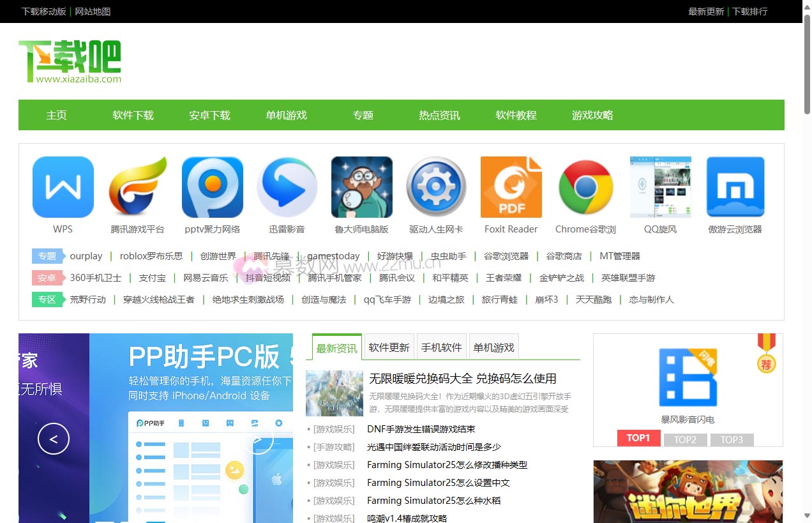Open 迅雷影音 via its icon

(x=287, y=186)
